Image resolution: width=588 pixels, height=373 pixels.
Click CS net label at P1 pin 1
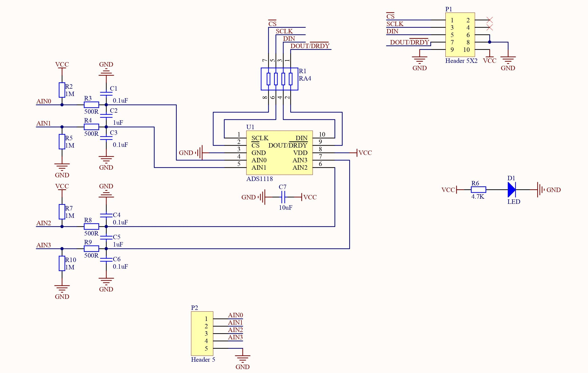(390, 16)
